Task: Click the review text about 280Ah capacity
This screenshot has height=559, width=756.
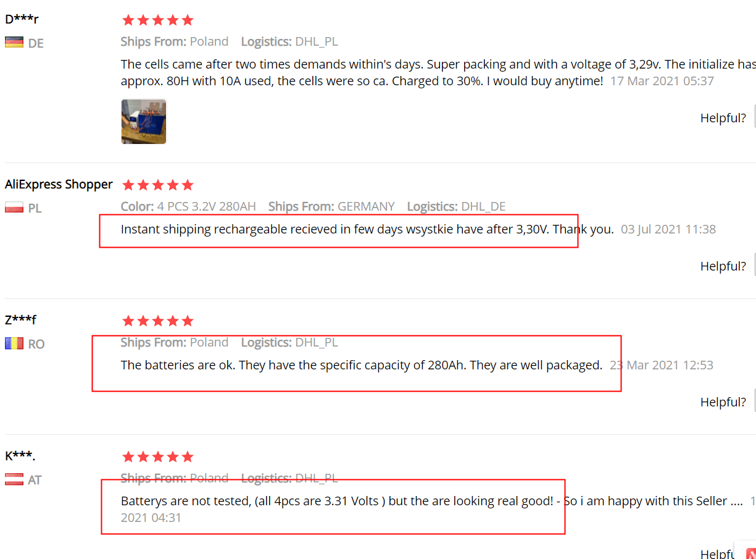Action: coord(362,365)
